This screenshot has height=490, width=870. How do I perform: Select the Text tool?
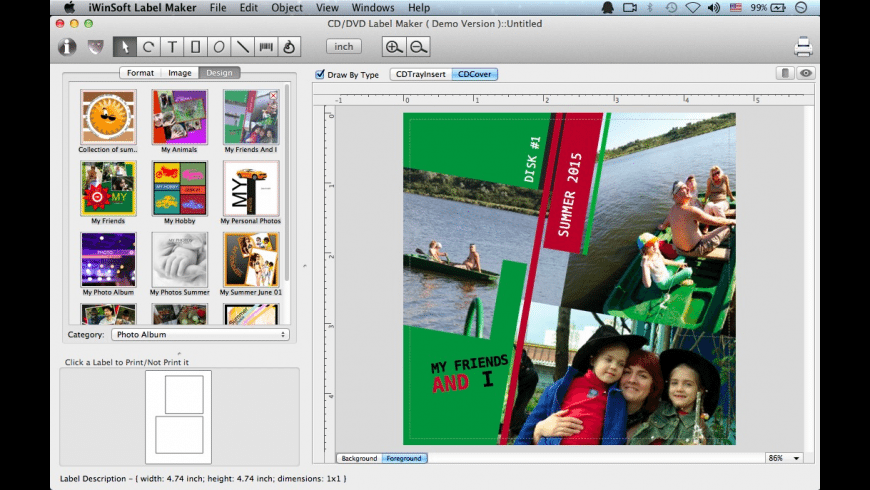pos(172,47)
